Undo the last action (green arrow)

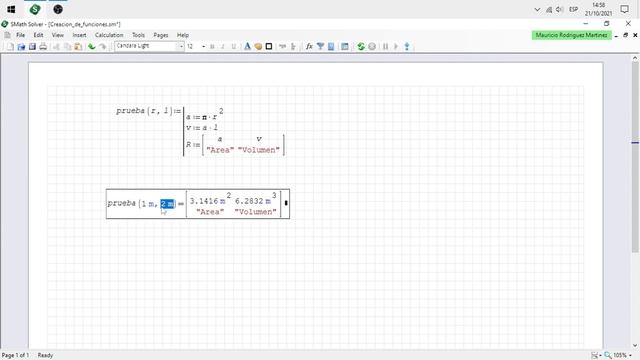pyautogui.click(x=91, y=47)
